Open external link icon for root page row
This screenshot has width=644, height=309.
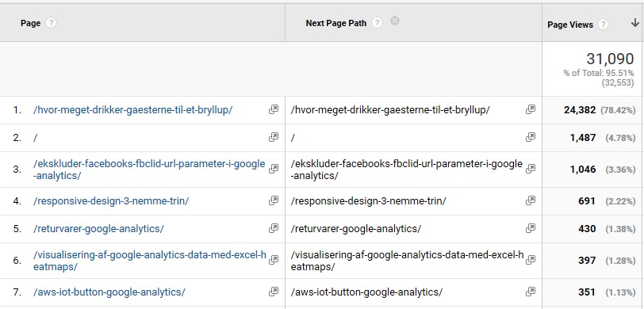tap(273, 138)
